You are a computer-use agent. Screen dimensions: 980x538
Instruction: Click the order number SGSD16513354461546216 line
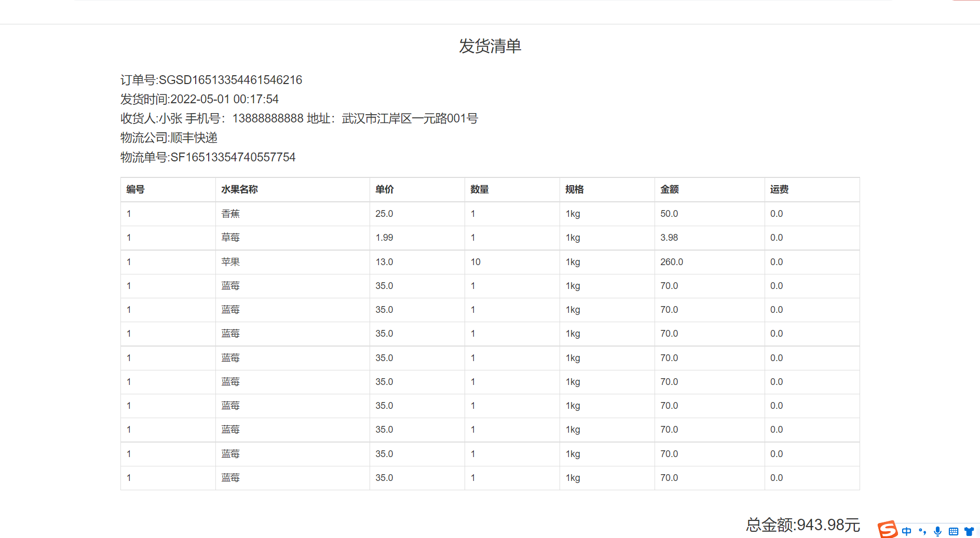211,80
